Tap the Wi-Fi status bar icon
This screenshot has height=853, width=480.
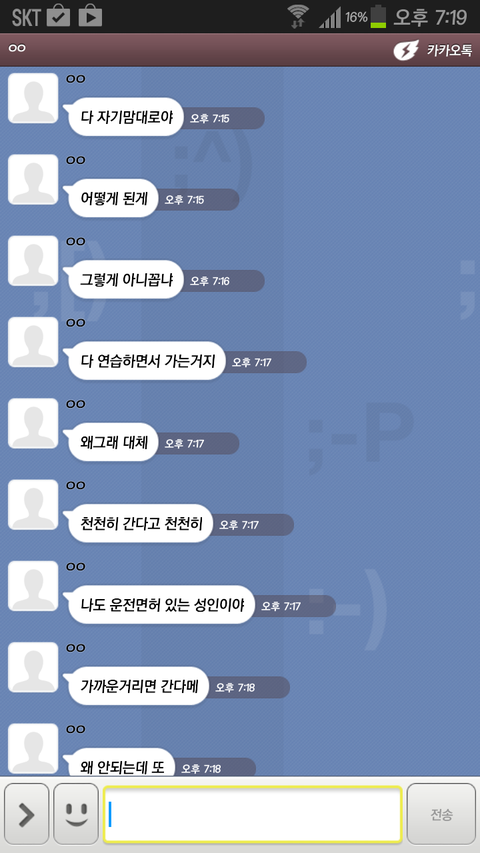point(298,17)
